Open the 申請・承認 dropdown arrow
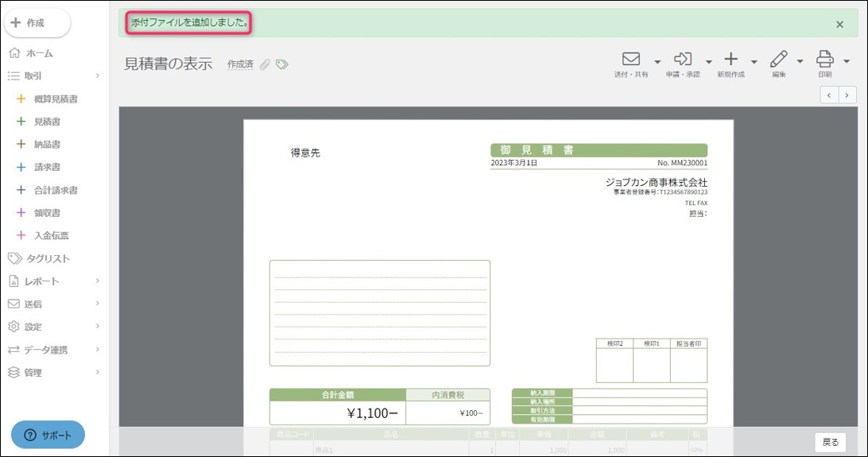This screenshot has width=868, height=457. [708, 61]
